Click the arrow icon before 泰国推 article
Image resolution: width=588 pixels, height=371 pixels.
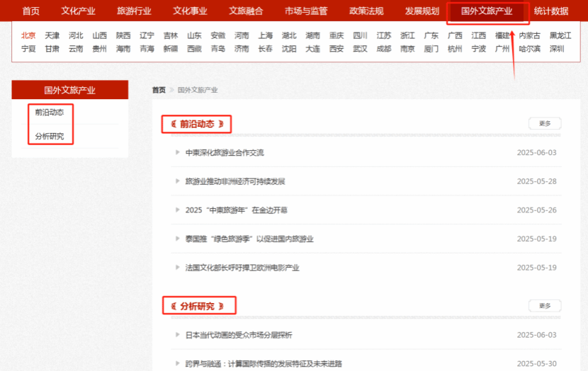pyautogui.click(x=177, y=239)
